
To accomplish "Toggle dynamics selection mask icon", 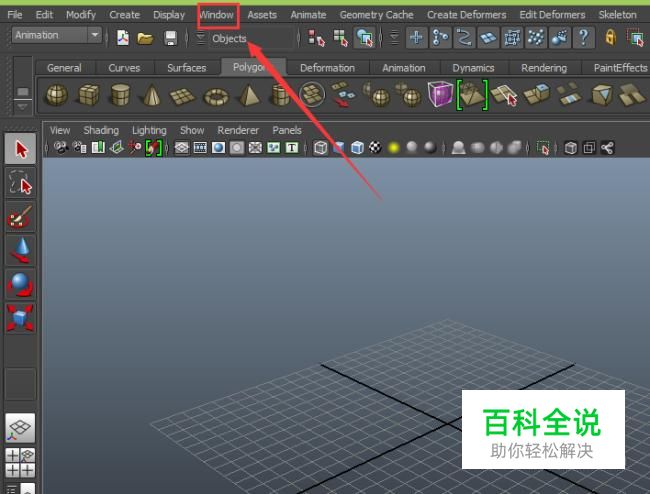I will 536,38.
